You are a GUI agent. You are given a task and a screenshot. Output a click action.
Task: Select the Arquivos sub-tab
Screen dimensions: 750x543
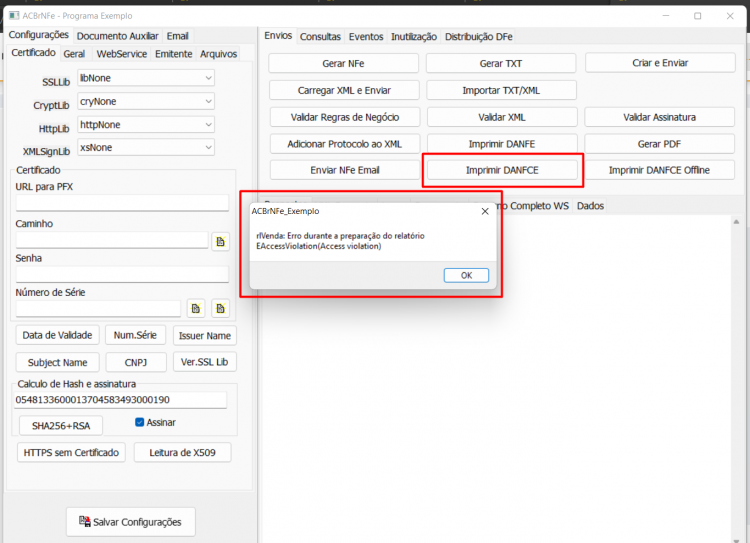pyautogui.click(x=218, y=54)
